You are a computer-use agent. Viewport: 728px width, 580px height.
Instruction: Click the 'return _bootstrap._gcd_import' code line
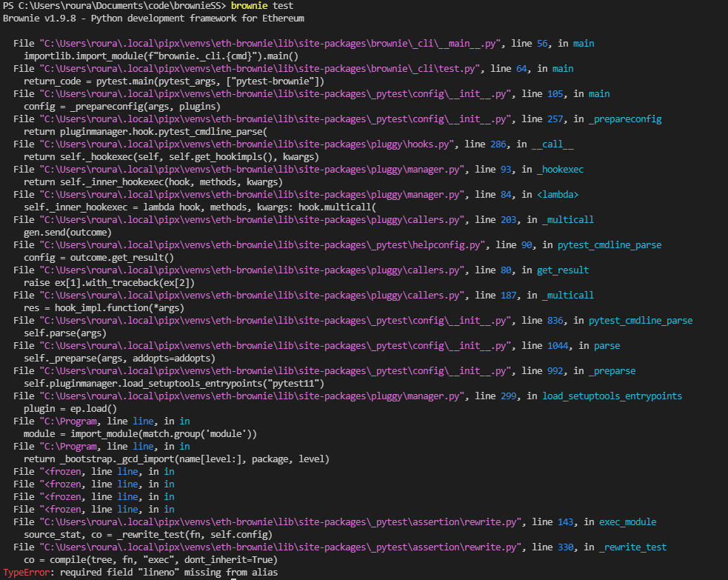pos(176,459)
